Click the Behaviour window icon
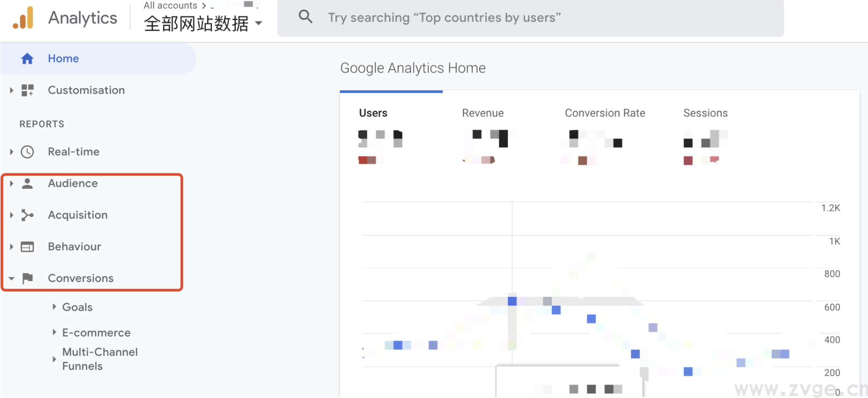868x398 pixels. point(28,247)
